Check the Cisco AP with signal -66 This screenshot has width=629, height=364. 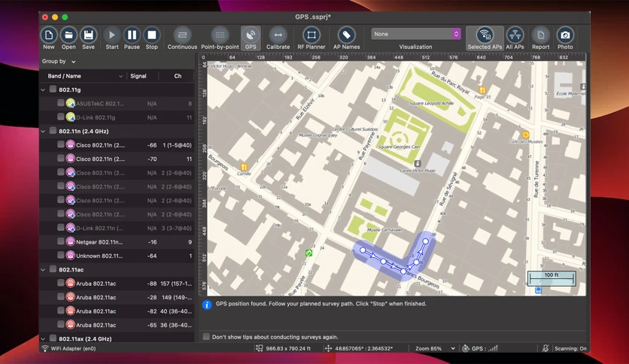tap(61, 144)
